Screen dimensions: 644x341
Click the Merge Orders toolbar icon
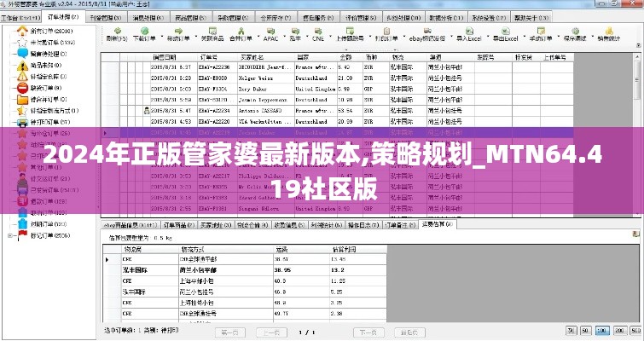click(x=241, y=31)
